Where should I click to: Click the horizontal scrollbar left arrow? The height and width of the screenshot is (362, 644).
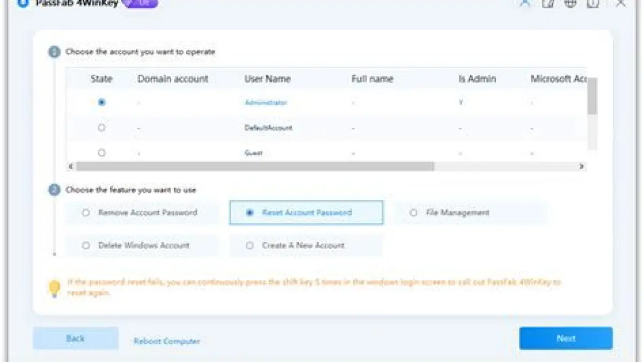click(70, 166)
